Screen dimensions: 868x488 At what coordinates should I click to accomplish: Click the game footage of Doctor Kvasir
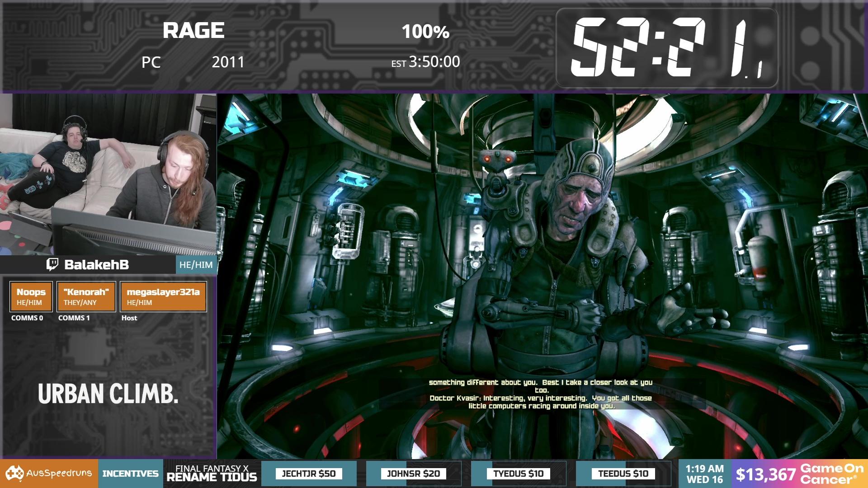(x=542, y=276)
